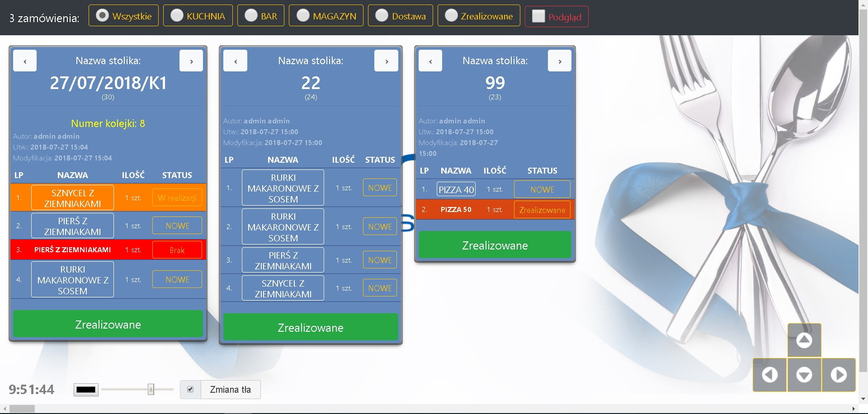Select the BAR radio filter
Viewport: 868px width, 414px height.
251,16
